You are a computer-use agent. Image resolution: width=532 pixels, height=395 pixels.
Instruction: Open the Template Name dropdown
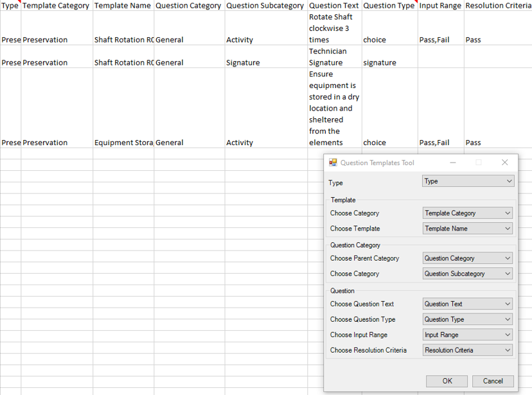[468, 229]
